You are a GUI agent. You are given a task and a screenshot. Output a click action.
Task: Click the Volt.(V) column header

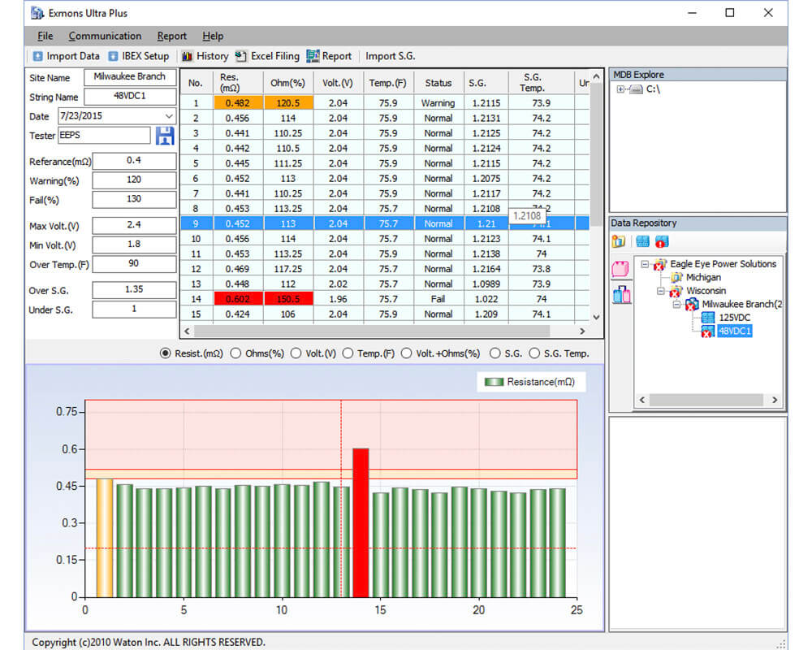click(x=338, y=82)
